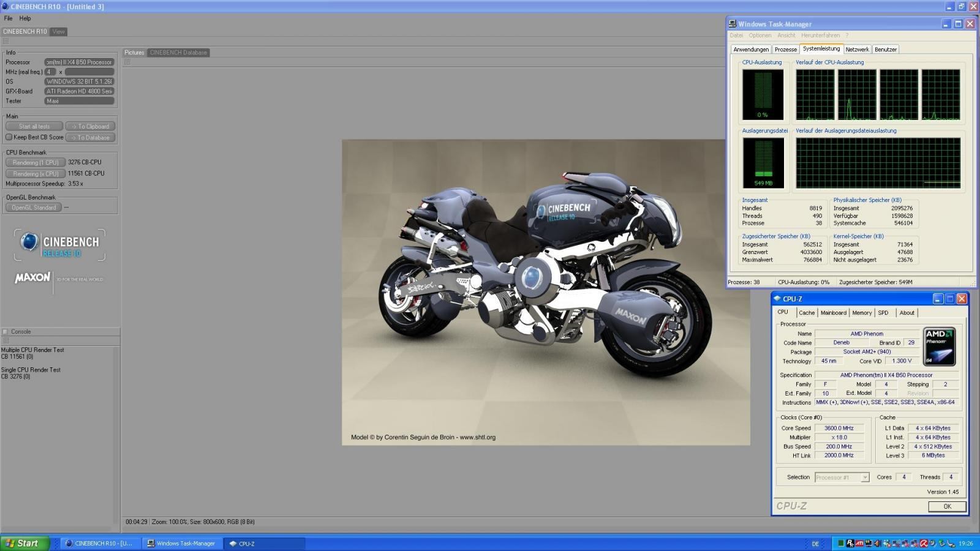Click the CINEBENCH Release 10 logo in sidebar
Screen dimensions: 980x551
coord(59,245)
